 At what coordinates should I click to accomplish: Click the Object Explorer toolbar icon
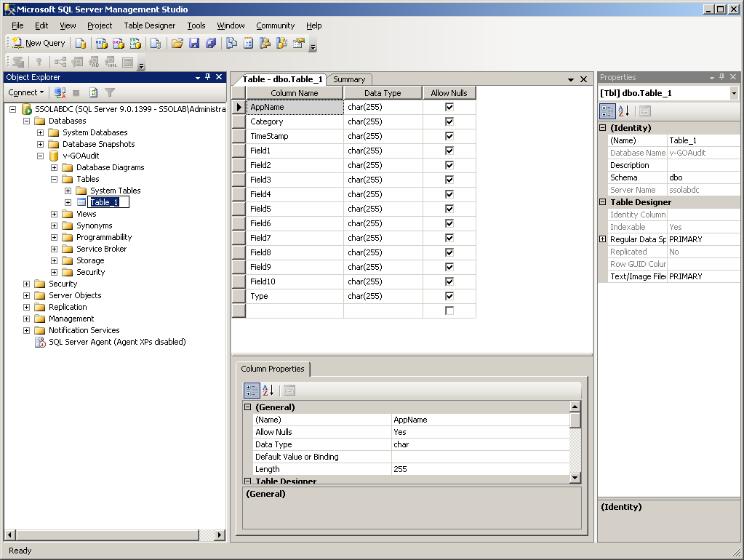tap(265, 43)
